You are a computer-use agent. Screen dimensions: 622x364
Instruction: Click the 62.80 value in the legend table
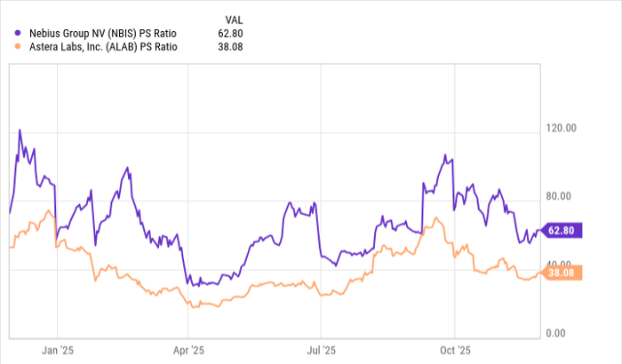click(x=230, y=34)
